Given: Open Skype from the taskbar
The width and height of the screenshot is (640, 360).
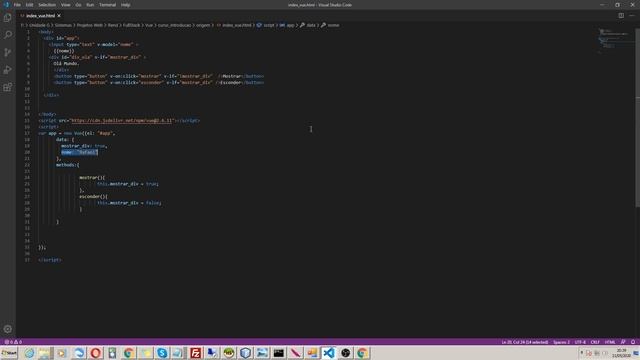Looking at the screenshot, I should [x=162, y=353].
